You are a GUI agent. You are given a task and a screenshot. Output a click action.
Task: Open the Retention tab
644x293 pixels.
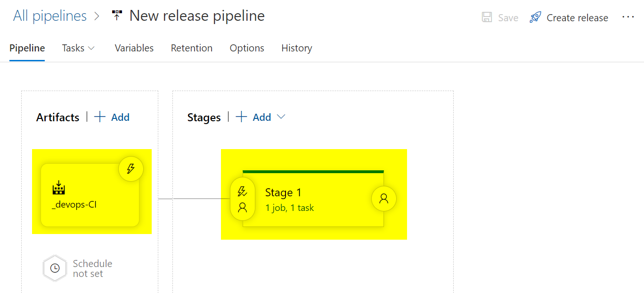(192, 48)
